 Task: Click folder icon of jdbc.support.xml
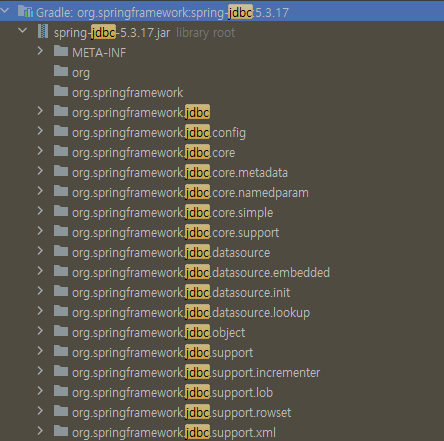61,431
